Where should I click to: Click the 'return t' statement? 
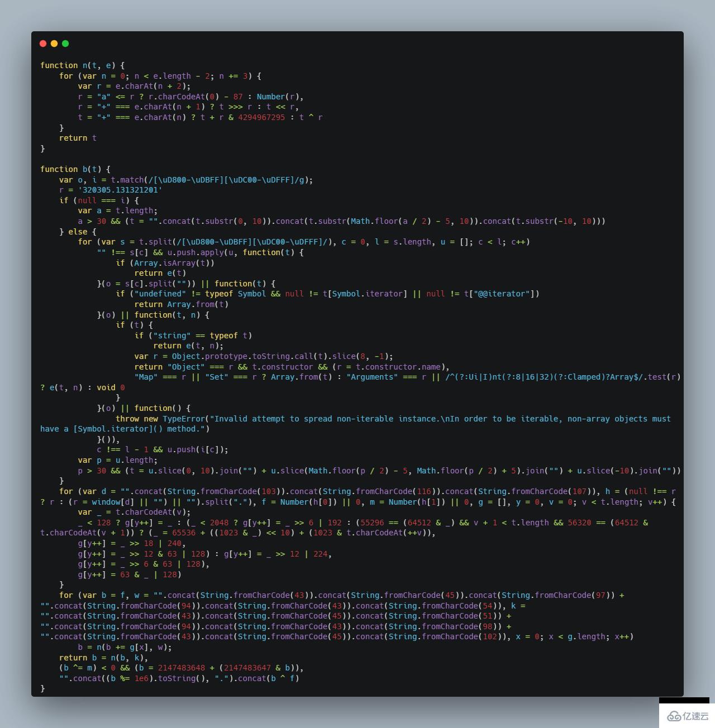pos(78,138)
